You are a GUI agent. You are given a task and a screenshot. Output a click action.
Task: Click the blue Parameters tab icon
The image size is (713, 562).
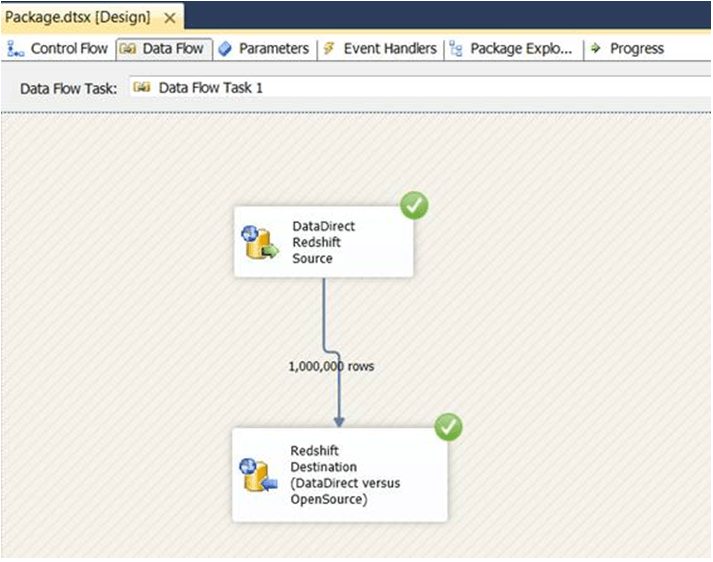pos(225,49)
